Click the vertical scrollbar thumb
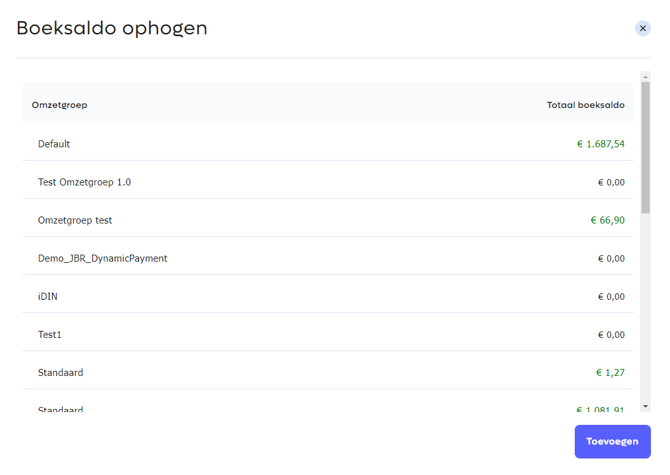The width and height of the screenshot is (670, 475). [x=645, y=148]
